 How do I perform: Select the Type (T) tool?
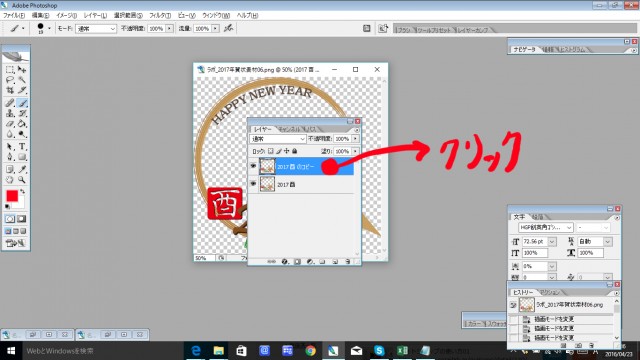[x=22, y=147]
